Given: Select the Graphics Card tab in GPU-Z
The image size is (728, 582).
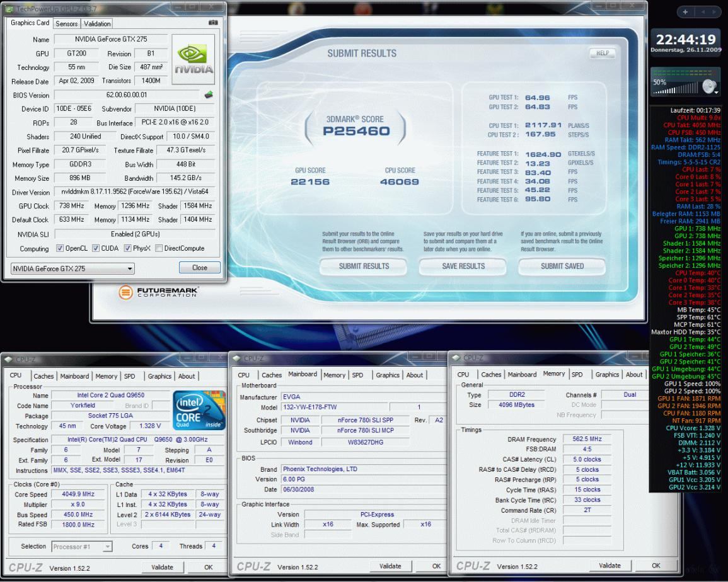Looking at the screenshot, I should (30, 23).
